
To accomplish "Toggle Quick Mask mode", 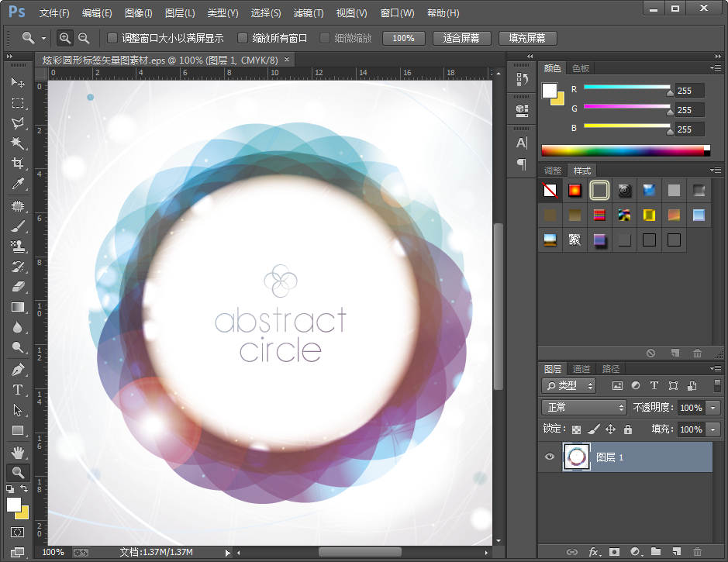I will [18, 532].
